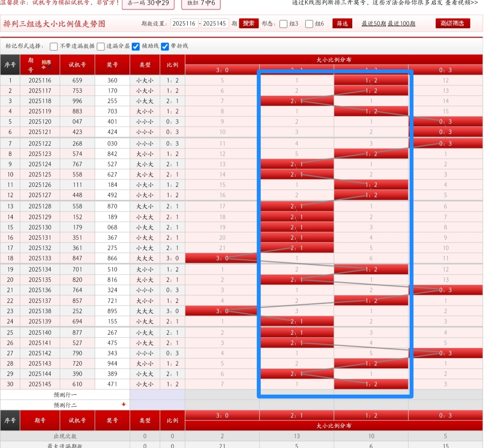Click start period field 2025116
484x448 pixels.
[184, 24]
